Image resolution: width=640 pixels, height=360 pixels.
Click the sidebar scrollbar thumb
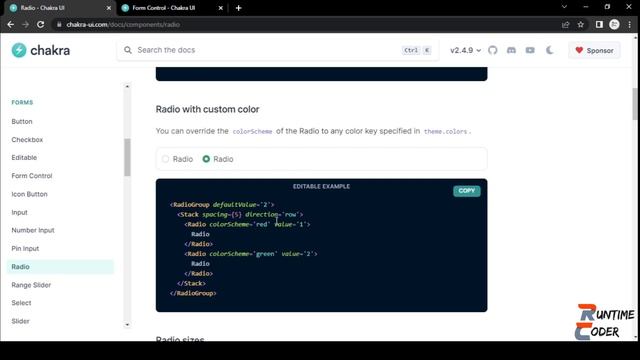tap(127, 157)
